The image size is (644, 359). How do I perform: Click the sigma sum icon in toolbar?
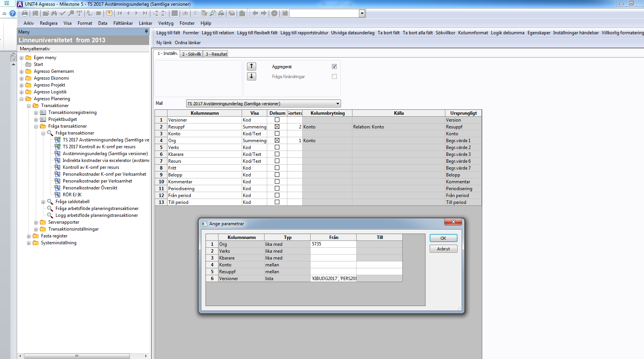point(196,13)
